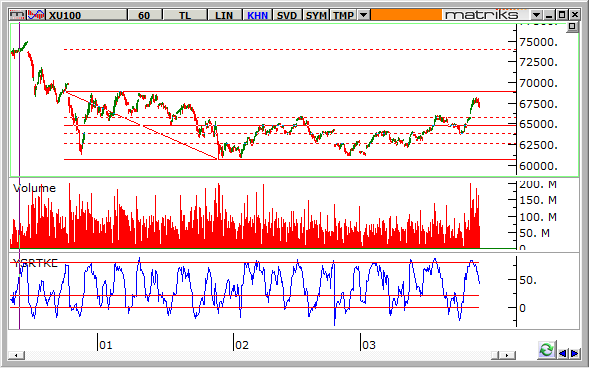This screenshot has width=589, height=368.
Task: Click the blue left arrow to move the chart back
Action: 563,353
